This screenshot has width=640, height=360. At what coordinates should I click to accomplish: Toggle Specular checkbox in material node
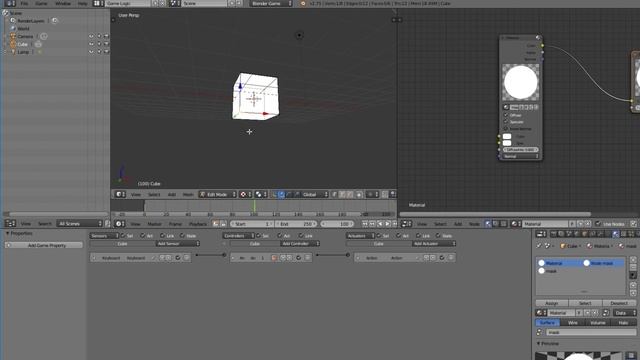(506, 122)
